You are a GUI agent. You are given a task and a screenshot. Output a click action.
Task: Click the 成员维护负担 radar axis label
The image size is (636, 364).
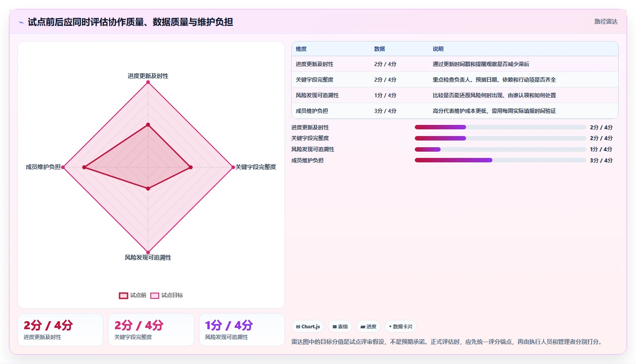[x=43, y=167]
